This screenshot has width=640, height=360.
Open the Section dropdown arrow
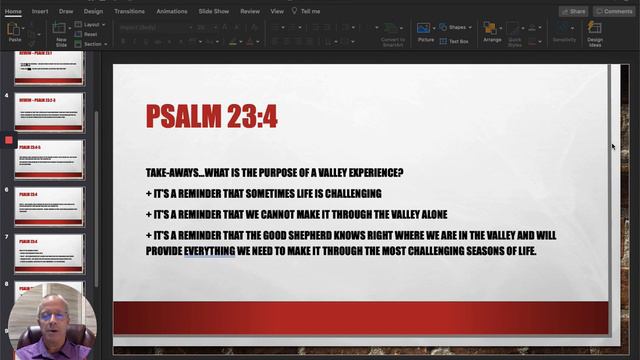point(106,44)
